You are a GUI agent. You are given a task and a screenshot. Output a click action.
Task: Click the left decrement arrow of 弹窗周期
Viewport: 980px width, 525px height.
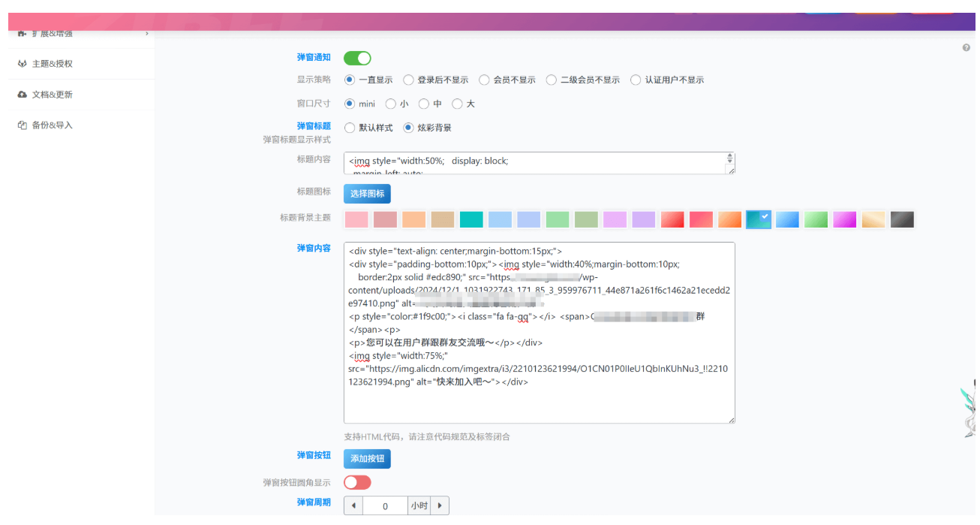(353, 505)
